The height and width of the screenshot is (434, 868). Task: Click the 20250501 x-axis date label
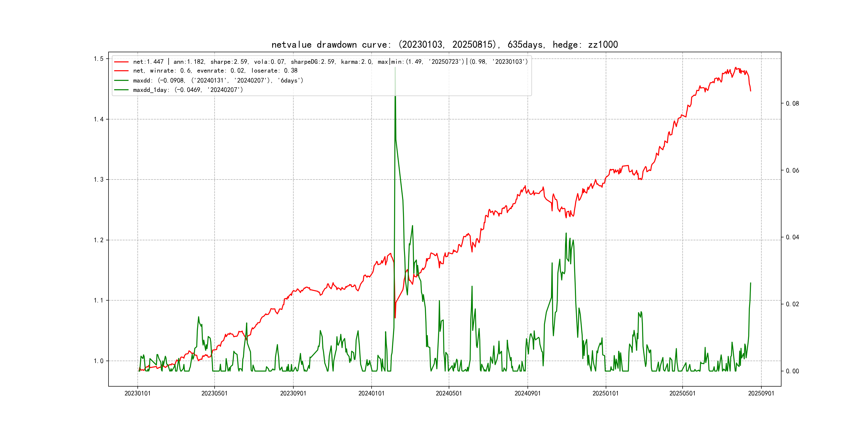pyautogui.click(x=682, y=394)
